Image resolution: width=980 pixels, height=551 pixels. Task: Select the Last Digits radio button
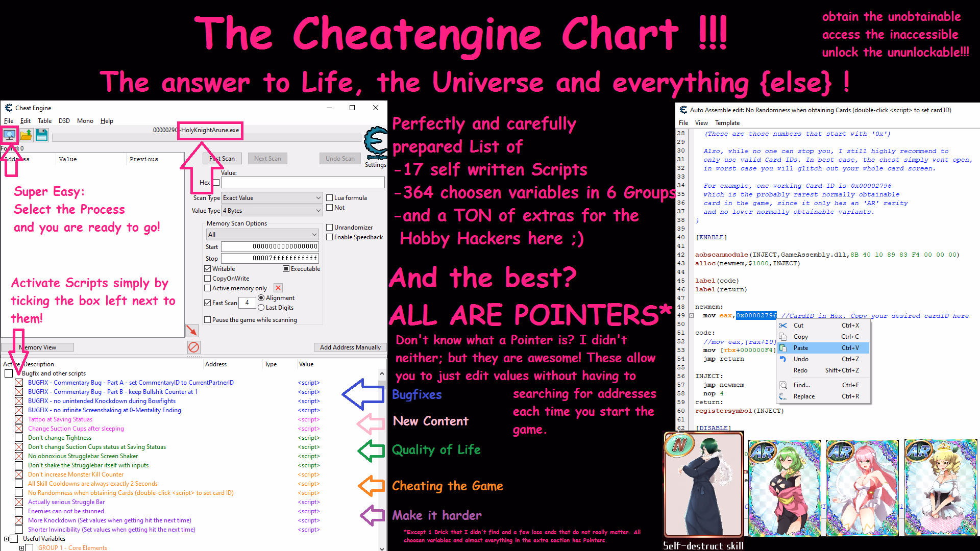click(x=261, y=308)
